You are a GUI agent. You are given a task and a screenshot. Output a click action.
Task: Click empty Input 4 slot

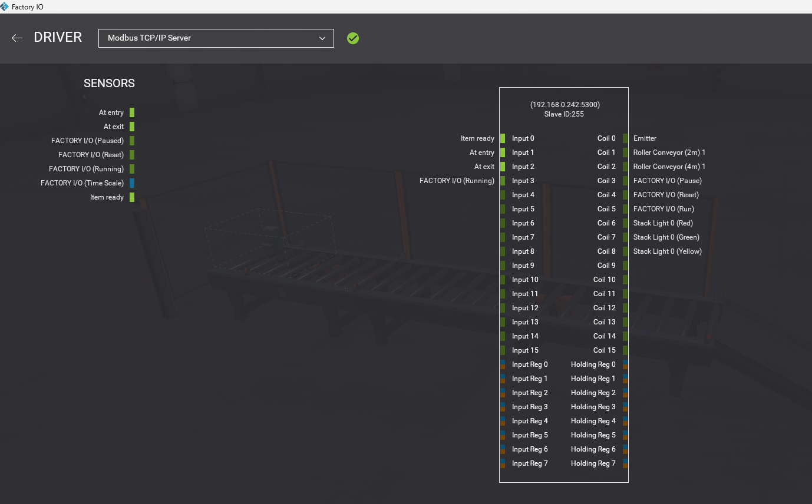[523, 195]
